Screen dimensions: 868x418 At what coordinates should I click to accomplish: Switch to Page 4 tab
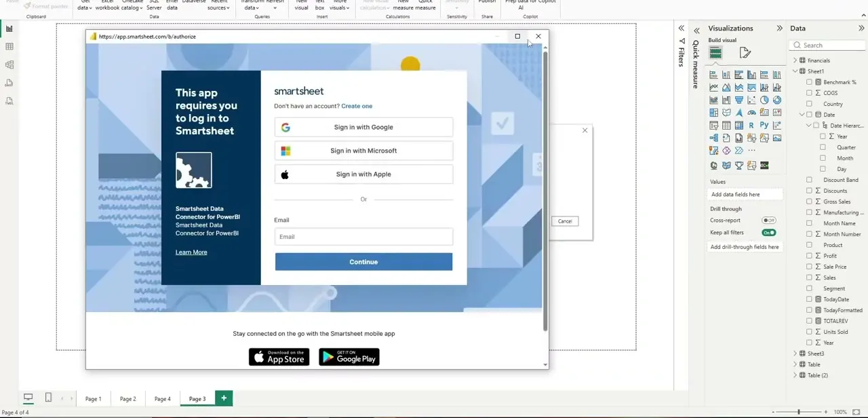coord(163,399)
